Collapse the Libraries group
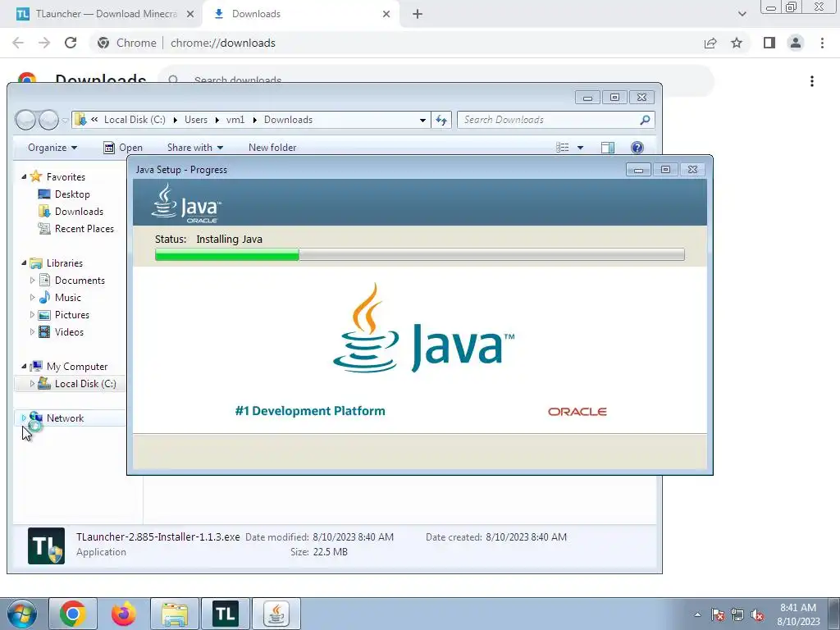Image resolution: width=840 pixels, height=630 pixels. (24, 262)
